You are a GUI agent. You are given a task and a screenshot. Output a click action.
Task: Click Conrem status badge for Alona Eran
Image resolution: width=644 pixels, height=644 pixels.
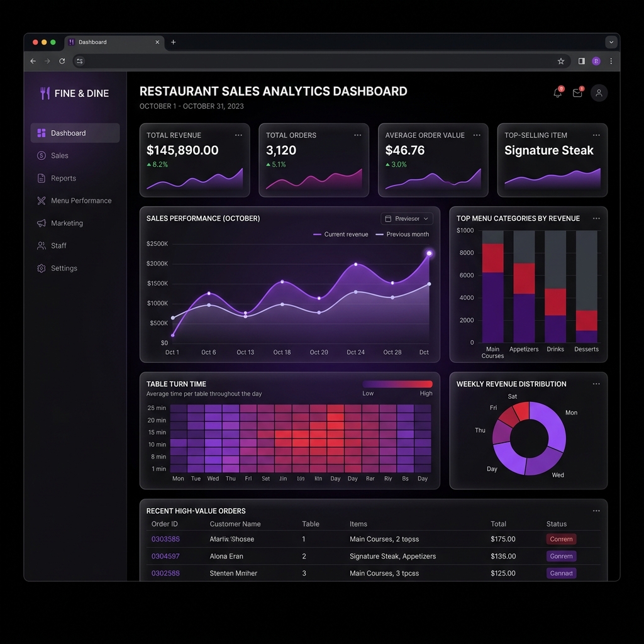[561, 556]
